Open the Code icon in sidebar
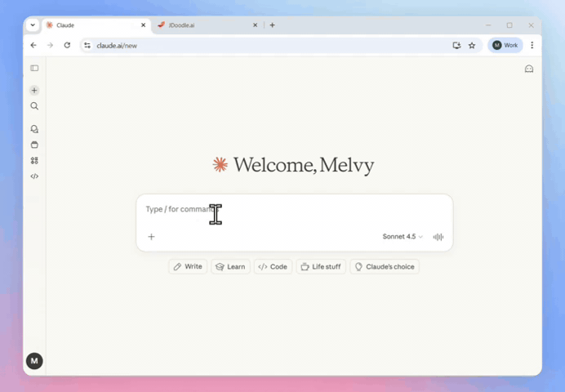This screenshot has height=392, width=565. click(34, 176)
